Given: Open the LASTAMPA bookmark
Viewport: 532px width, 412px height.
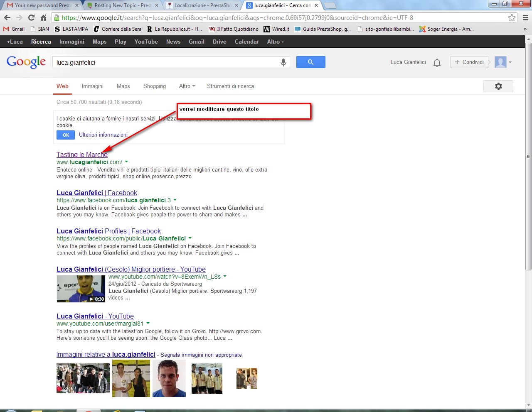Looking at the screenshot, I should point(71,29).
